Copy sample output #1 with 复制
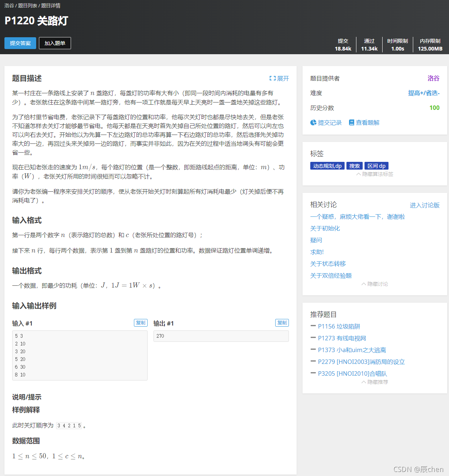 tap(282, 323)
